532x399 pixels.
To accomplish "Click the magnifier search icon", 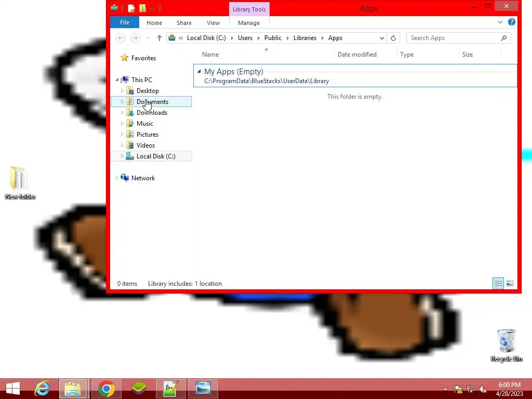I will (503, 38).
